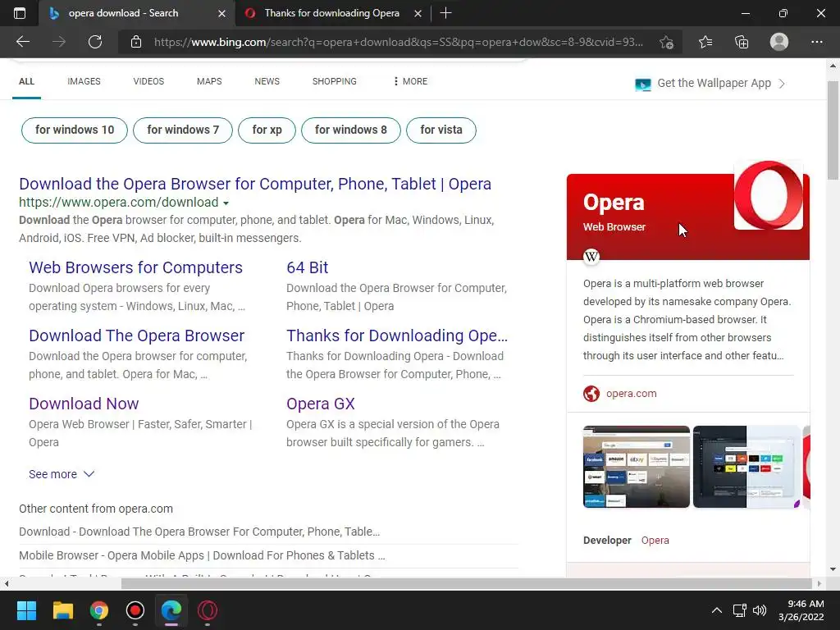The height and width of the screenshot is (630, 840).
Task: Switch to Thanks for downloading Opera tab
Action: [x=331, y=13]
